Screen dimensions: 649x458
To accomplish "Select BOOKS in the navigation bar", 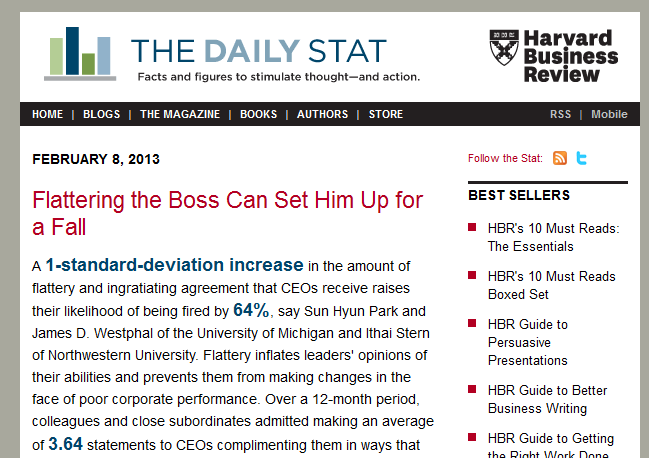I will 259,114.
